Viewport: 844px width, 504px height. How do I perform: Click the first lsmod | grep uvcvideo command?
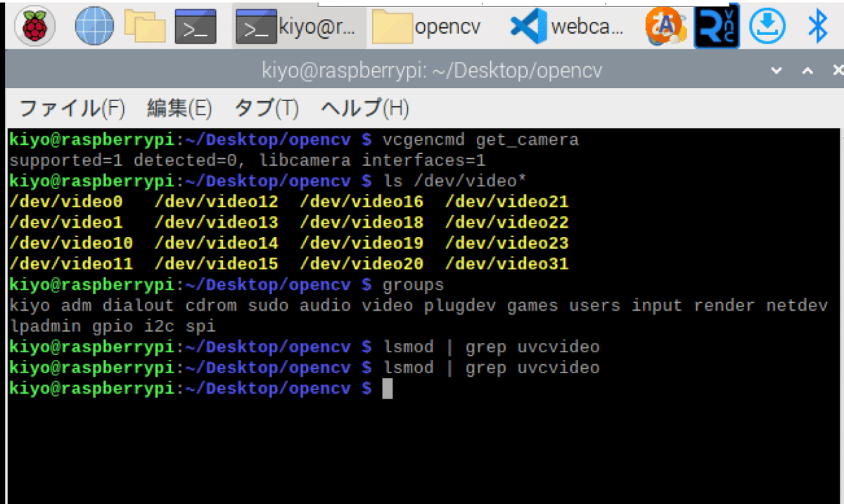click(x=491, y=347)
